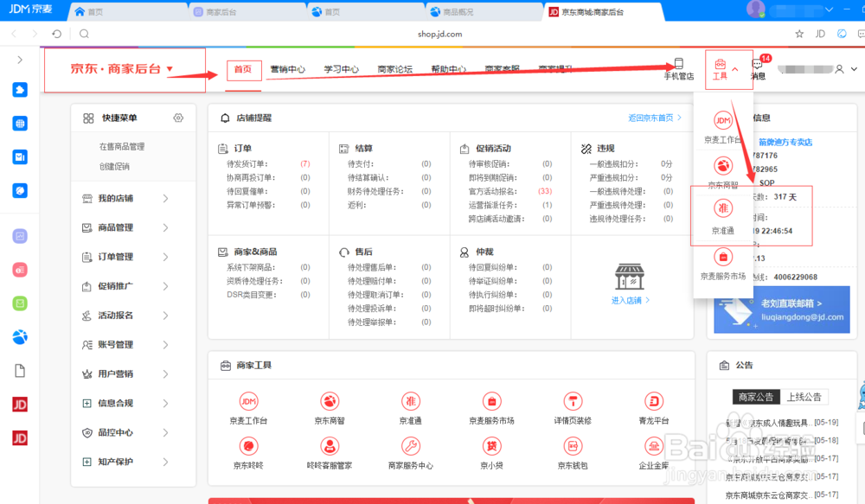Open 创建促销 shortcut
Screen dimensions: 865x504
(114, 167)
